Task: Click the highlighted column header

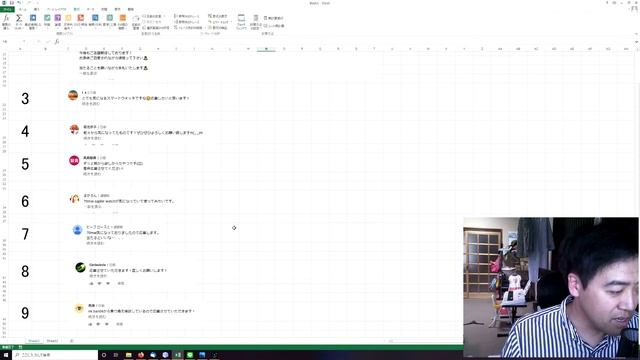Action: tap(266, 49)
